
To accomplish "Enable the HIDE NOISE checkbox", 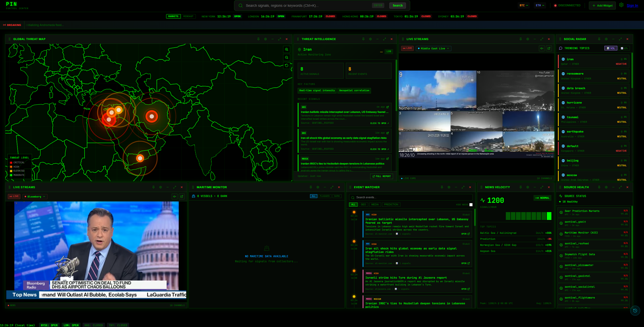I will [x=471, y=205].
